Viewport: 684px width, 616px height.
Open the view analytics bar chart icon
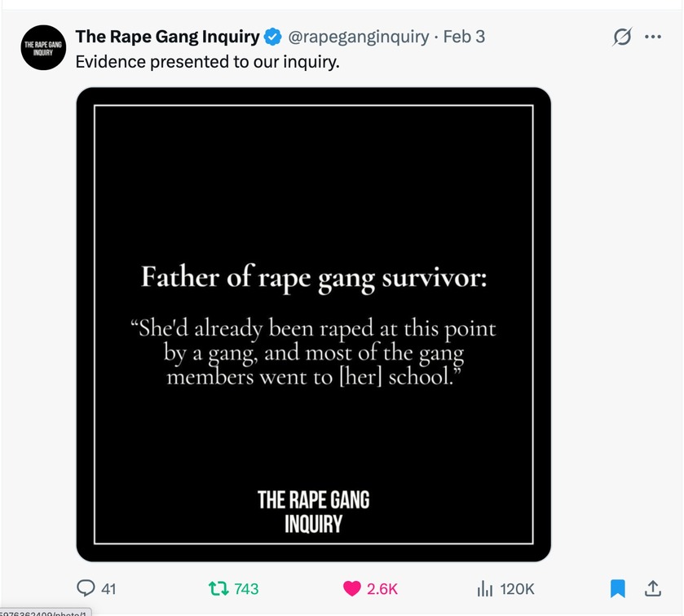point(484,587)
